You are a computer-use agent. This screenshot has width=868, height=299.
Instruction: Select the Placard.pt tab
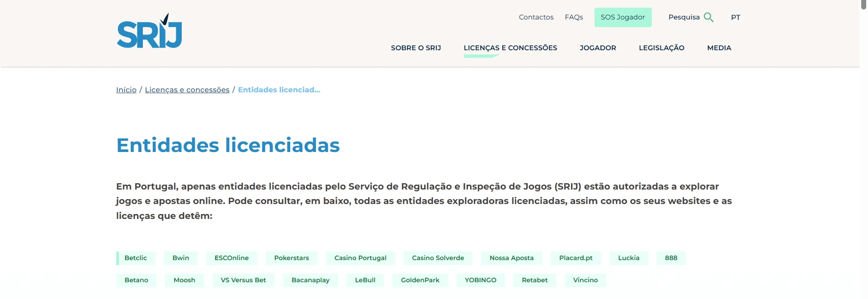tap(576, 258)
